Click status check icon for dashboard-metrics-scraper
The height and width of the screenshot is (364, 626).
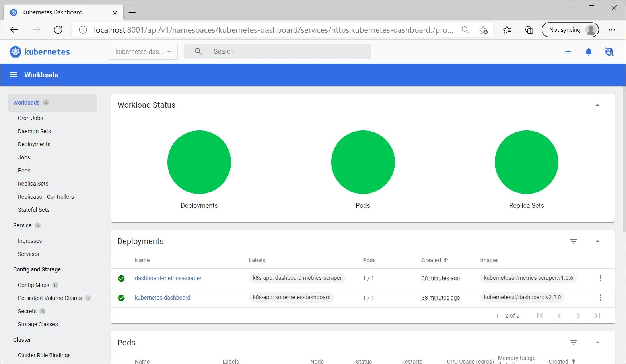[121, 279]
